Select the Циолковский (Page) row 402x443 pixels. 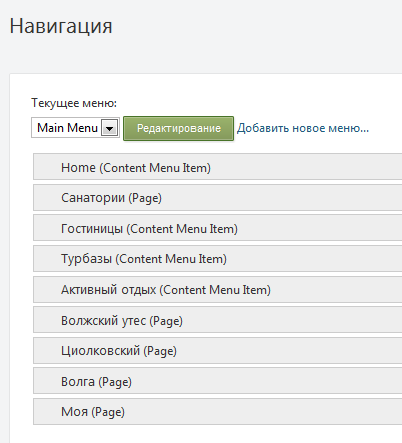217,350
